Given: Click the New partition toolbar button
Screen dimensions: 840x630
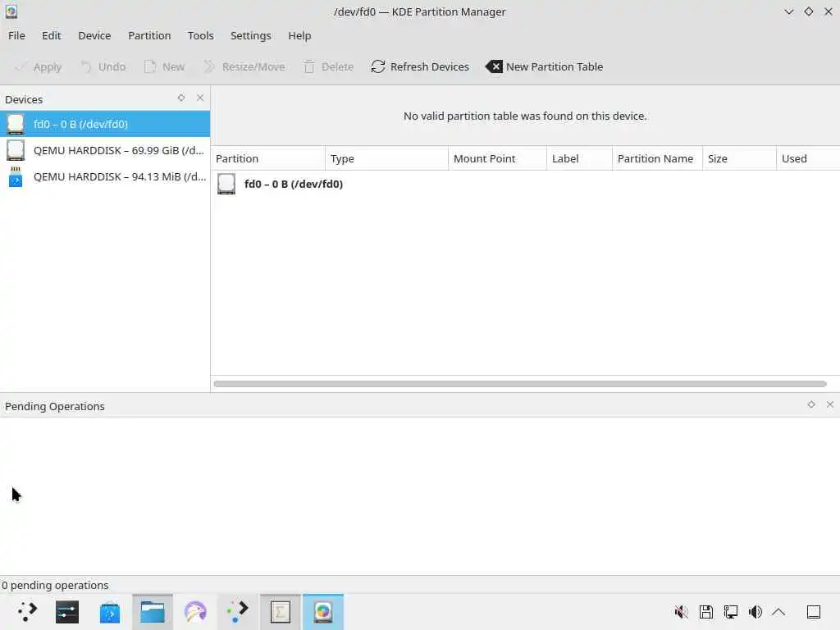Looking at the screenshot, I should pos(164,67).
